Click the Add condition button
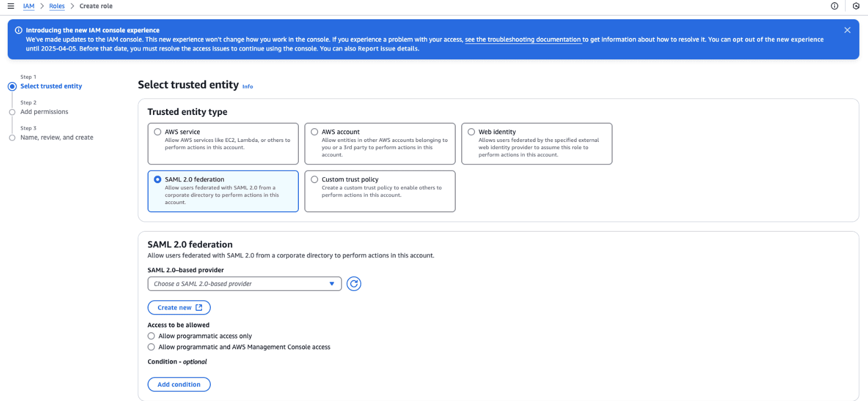Image resolution: width=868 pixels, height=401 pixels. [x=179, y=384]
